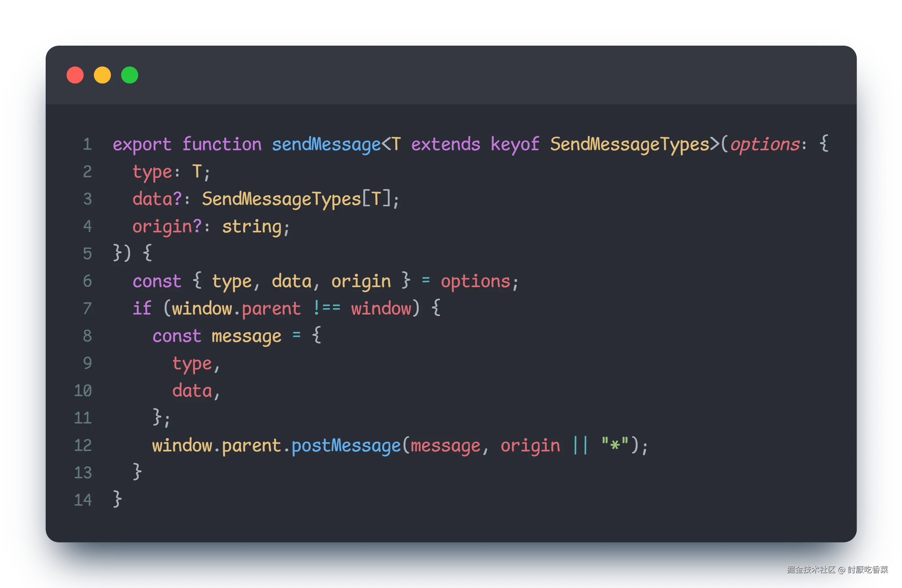Click the yellow minimize dot
This screenshot has width=902, height=588.
[x=102, y=75]
